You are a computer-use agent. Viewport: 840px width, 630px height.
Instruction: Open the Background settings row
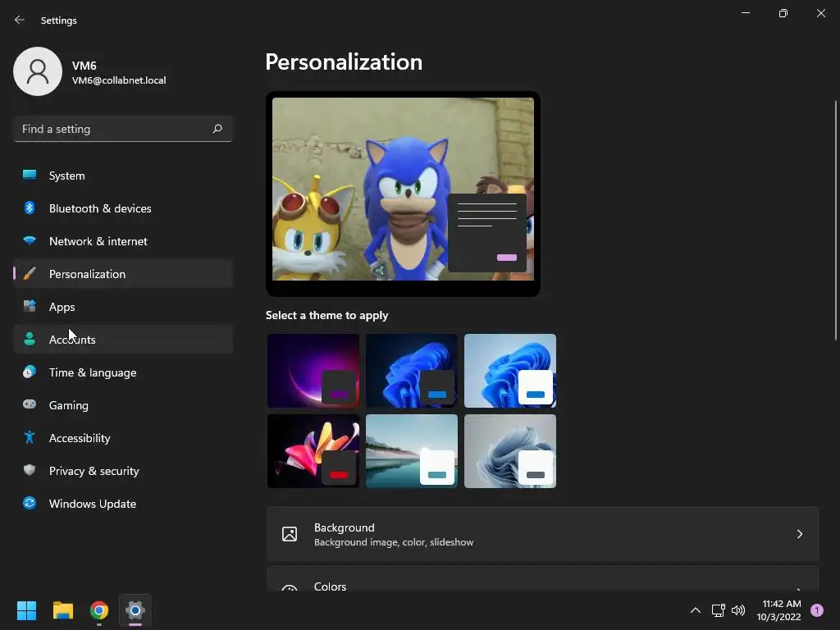tap(543, 534)
